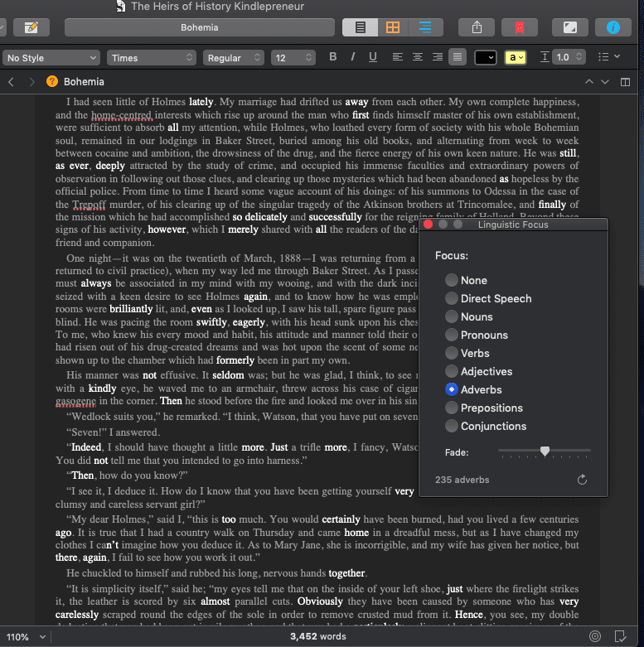Click the 235 adverbs label
This screenshot has height=647, width=644.
point(462,480)
